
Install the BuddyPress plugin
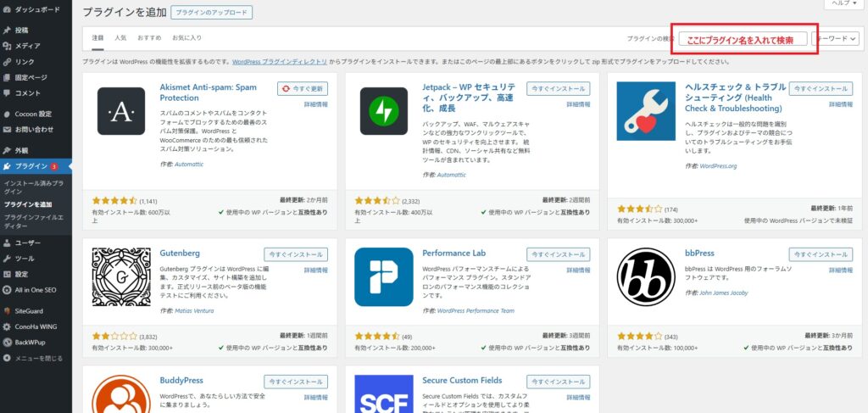click(x=296, y=382)
